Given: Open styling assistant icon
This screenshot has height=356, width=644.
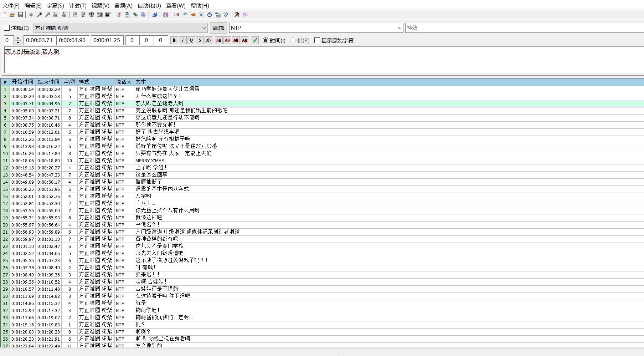Looking at the screenshot, I should 185,15.
